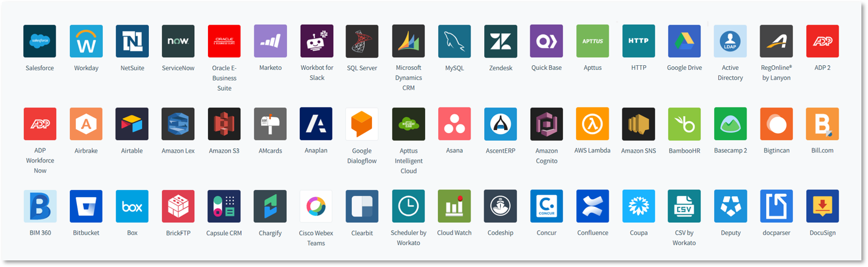Click the AMcards mailbox icon

tap(270, 124)
